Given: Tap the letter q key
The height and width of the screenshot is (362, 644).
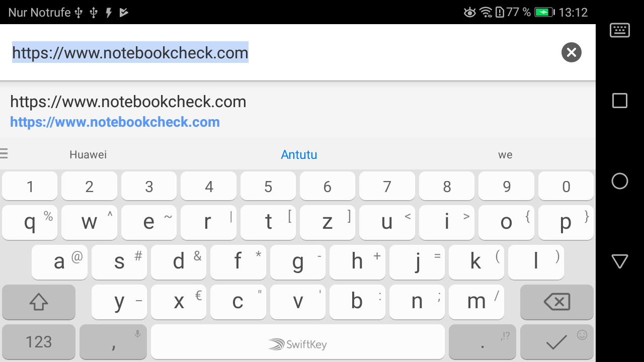Looking at the screenshot, I should coord(30,222).
